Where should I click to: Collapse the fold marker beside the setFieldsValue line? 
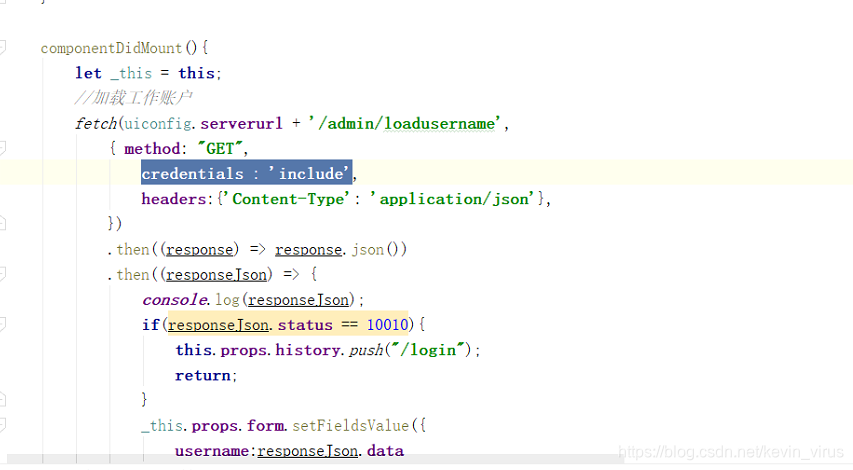tap(2, 425)
